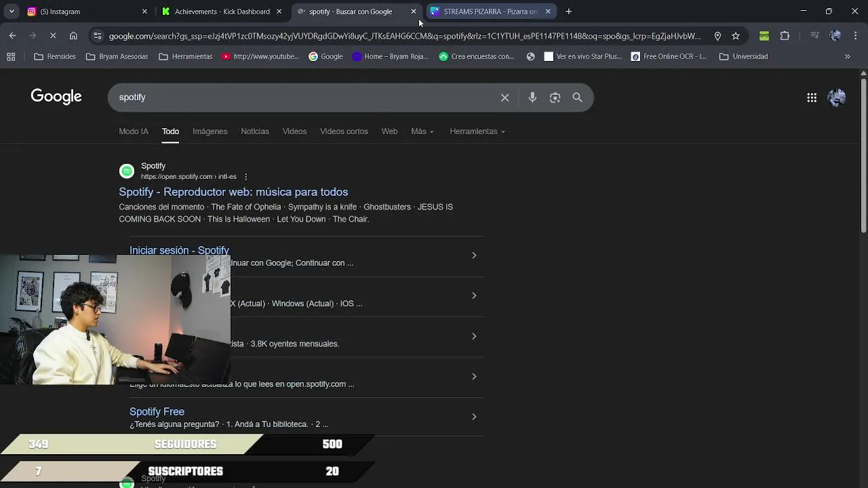Open the Instagram browser tab
Screen dimensions: 868x488
pyautogui.click(x=85, y=12)
